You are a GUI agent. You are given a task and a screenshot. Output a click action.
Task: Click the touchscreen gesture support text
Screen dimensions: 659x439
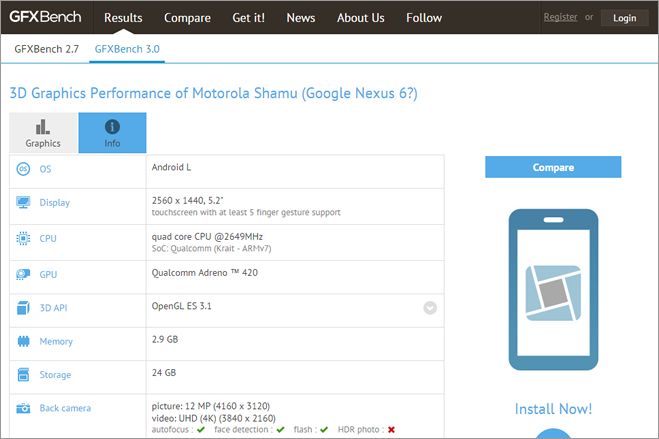click(x=246, y=213)
